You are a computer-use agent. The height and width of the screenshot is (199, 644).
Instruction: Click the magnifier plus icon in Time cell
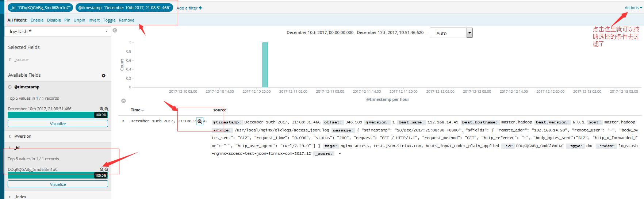(x=200, y=122)
